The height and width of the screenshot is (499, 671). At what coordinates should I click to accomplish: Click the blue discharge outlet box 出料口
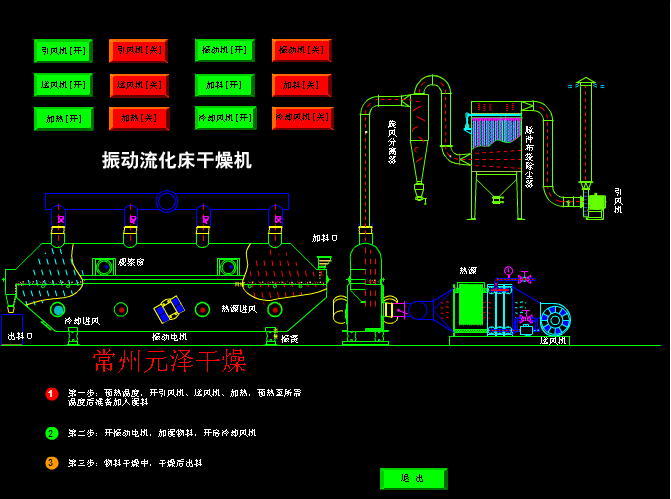coord(12,330)
